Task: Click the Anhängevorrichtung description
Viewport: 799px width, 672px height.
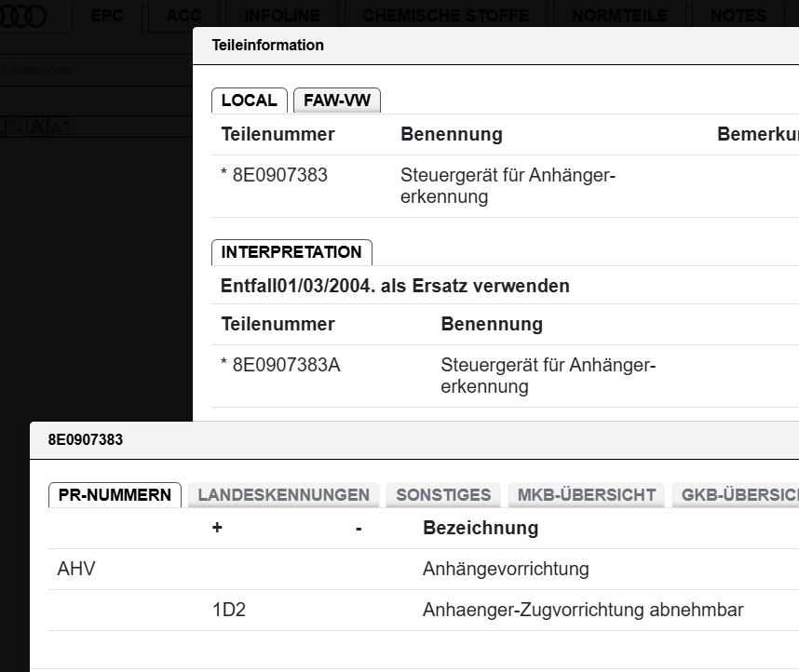Action: [506, 569]
